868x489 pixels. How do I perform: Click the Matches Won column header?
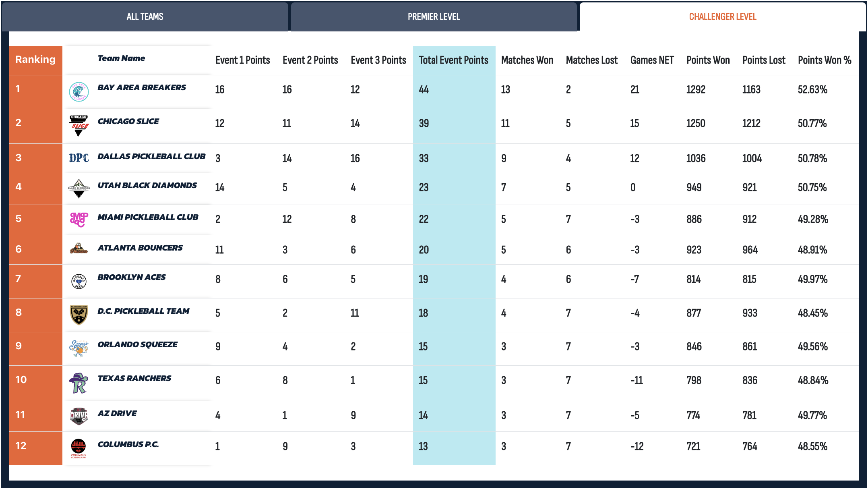coord(527,60)
